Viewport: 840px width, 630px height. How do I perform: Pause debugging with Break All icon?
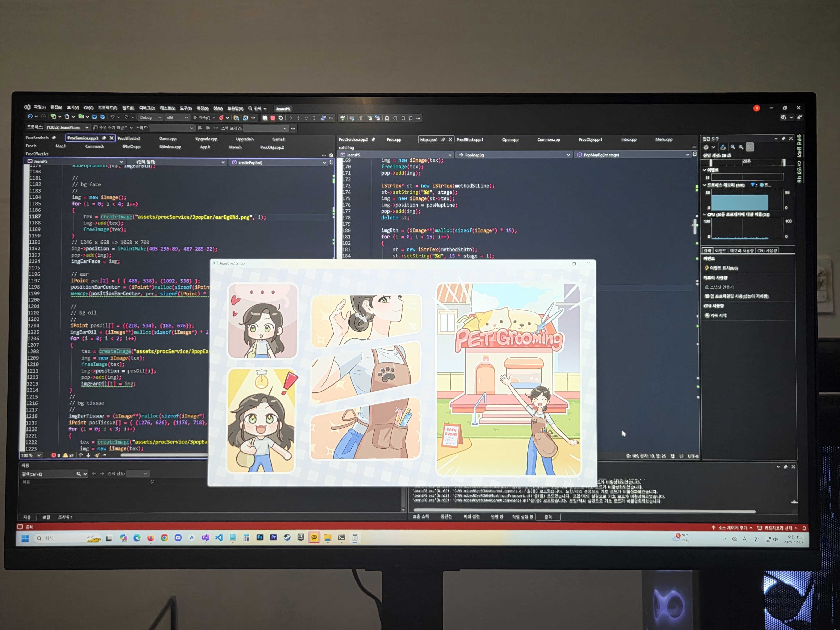[x=265, y=118]
